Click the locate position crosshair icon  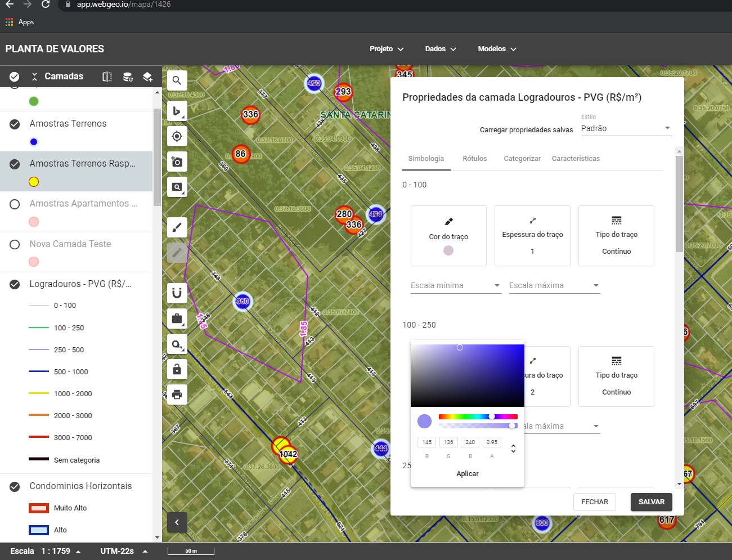click(177, 136)
